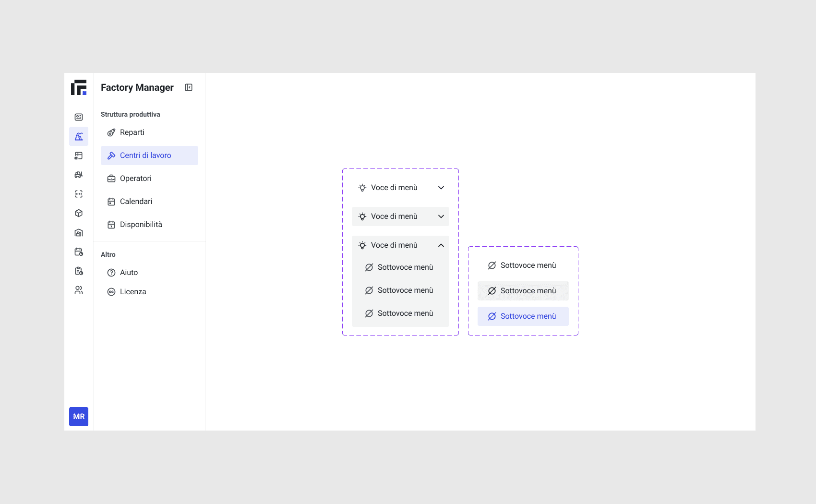The height and width of the screenshot is (504, 816).
Task: Open the ID card rail icon
Action: pos(79,117)
